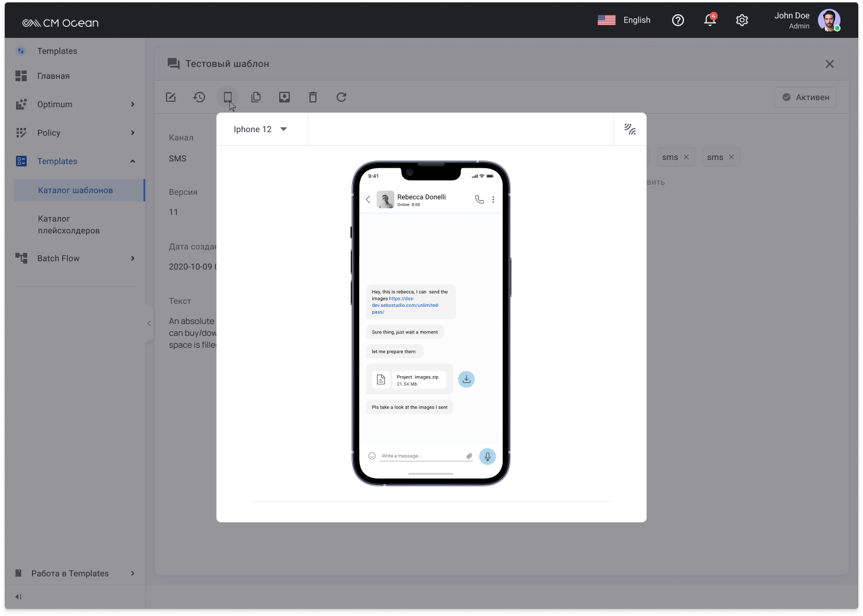Screen dimensions: 863x616
Task: Click the CM Ocean logo
Action: (x=60, y=23)
